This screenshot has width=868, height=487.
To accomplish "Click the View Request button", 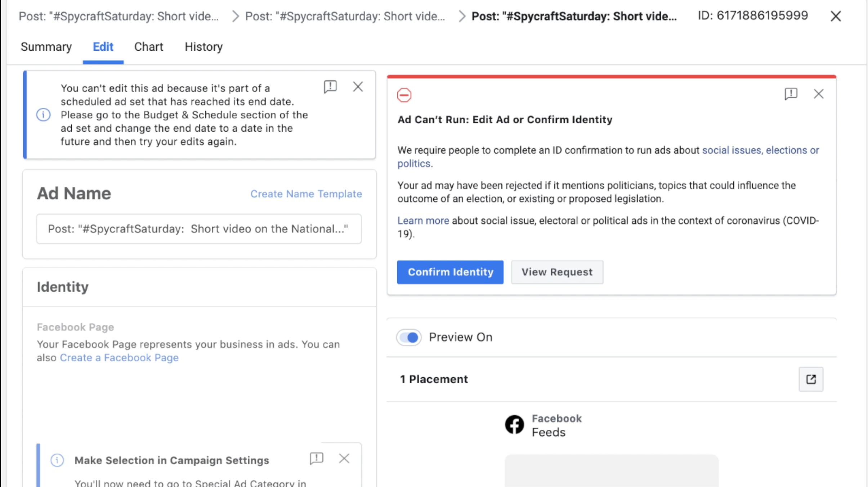I will pos(557,272).
